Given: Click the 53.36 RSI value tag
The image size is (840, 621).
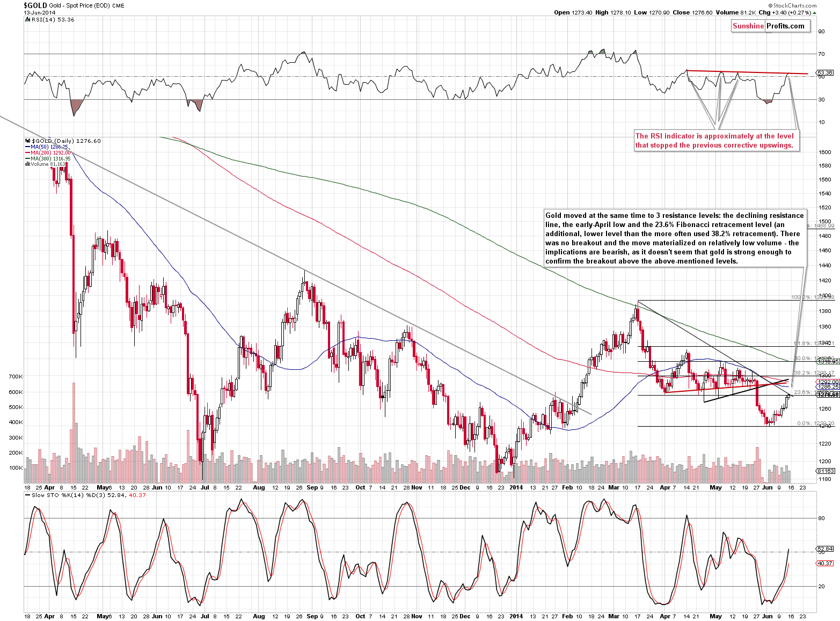Looking at the screenshot, I should [x=825, y=72].
